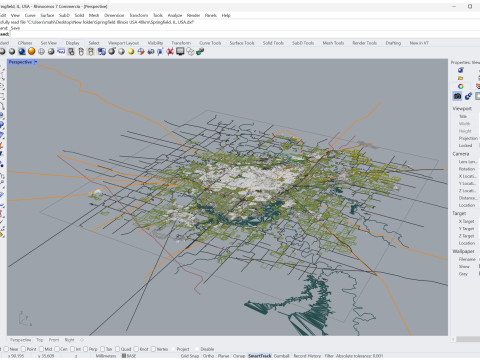Switch to Viewport Layout toolbar tab
The image size is (480, 360).
click(123, 43)
